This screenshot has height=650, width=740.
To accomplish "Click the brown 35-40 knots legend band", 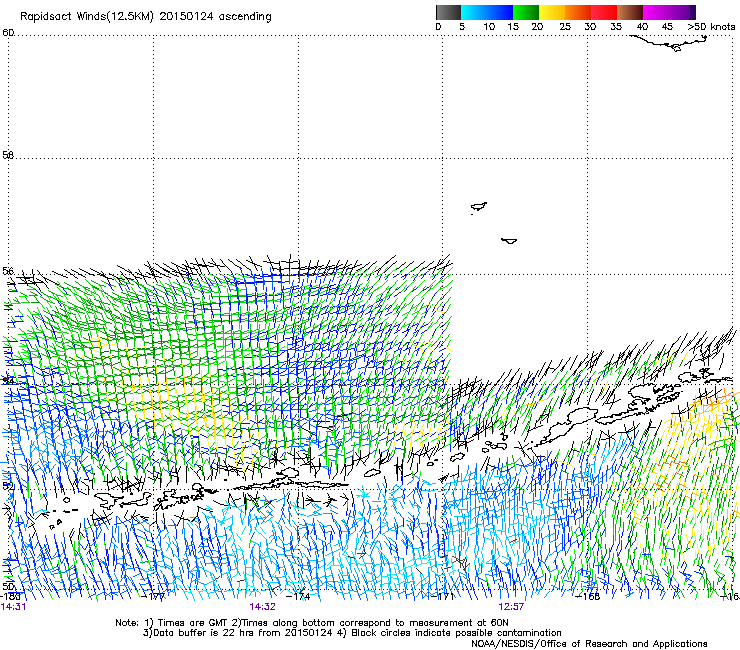I will tap(630, 12).
